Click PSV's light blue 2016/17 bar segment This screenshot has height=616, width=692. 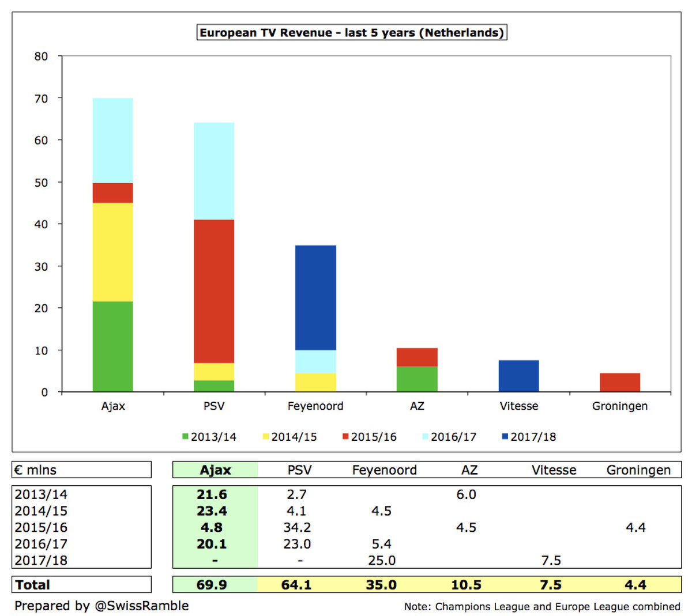[x=214, y=171]
